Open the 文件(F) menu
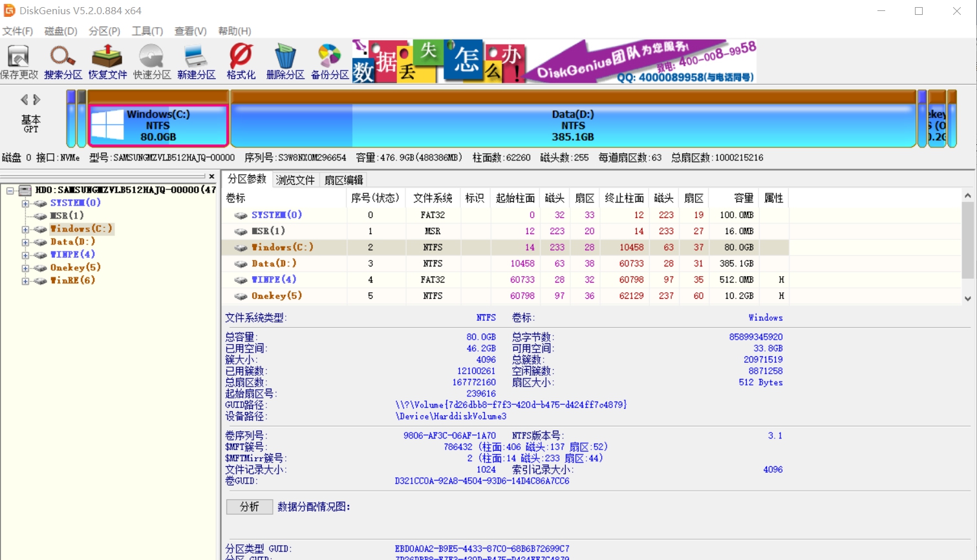Screen dimensions: 977x560 [x=17, y=31]
